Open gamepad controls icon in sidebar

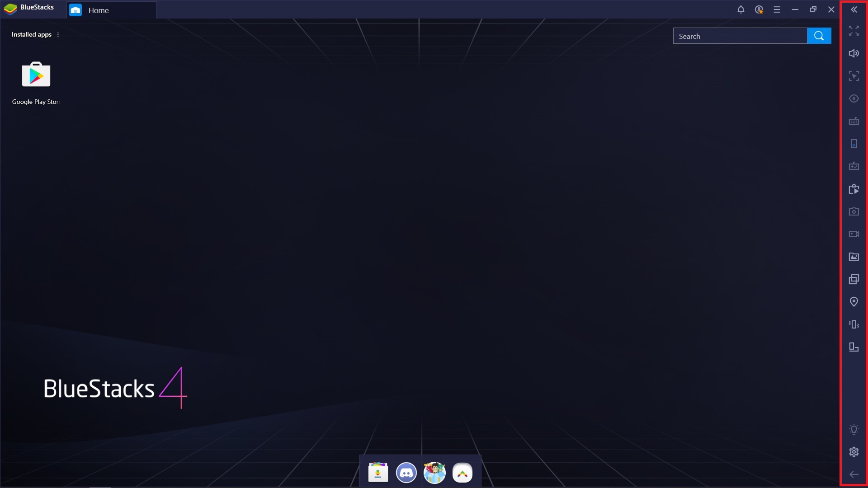click(x=854, y=166)
